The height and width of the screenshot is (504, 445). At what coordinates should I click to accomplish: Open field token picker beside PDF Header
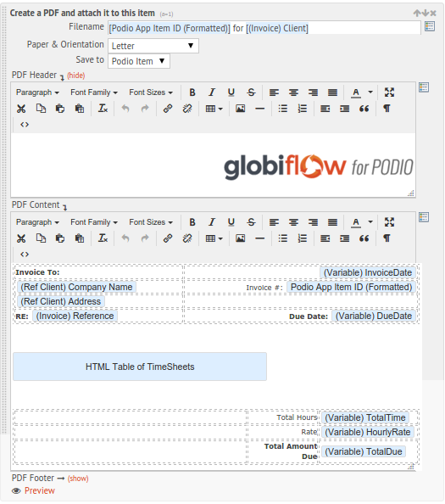[424, 87]
